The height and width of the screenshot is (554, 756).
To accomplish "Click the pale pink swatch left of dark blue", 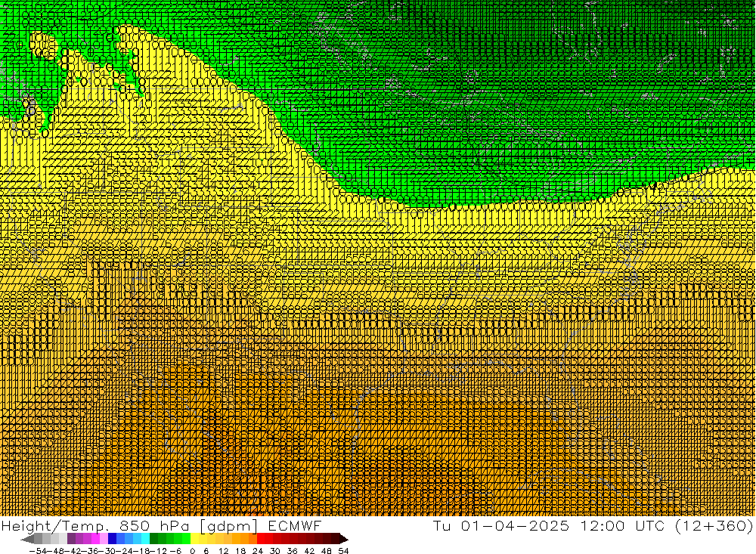I will [104, 539].
